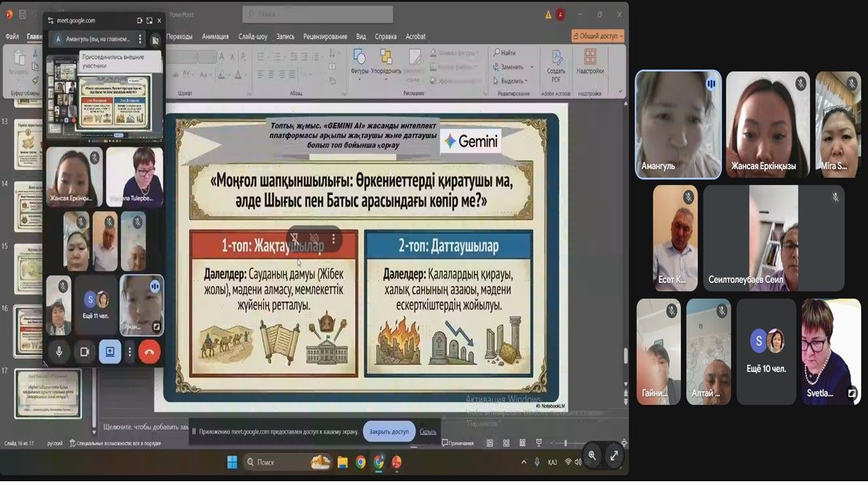Screen dimensions: 868x488
Task: Click the Скрыть link in sharing bar
Action: (x=428, y=432)
